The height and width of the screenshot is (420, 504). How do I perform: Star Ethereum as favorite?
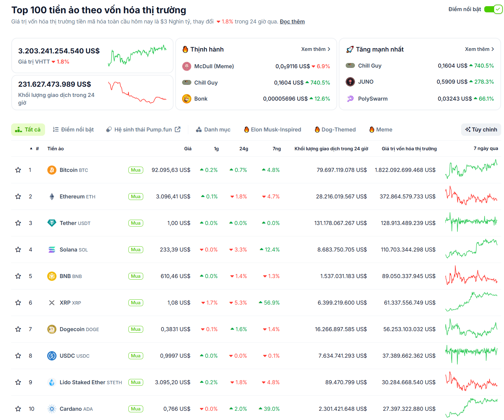point(18,196)
